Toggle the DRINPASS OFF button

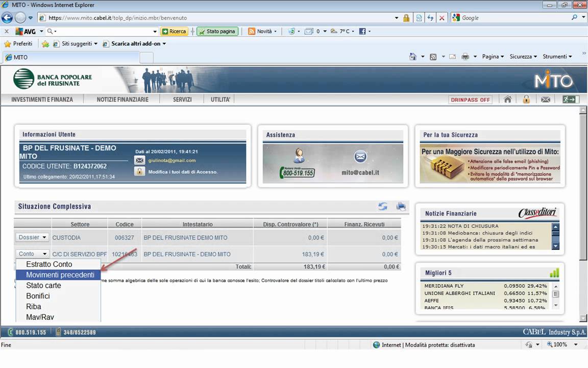(470, 100)
